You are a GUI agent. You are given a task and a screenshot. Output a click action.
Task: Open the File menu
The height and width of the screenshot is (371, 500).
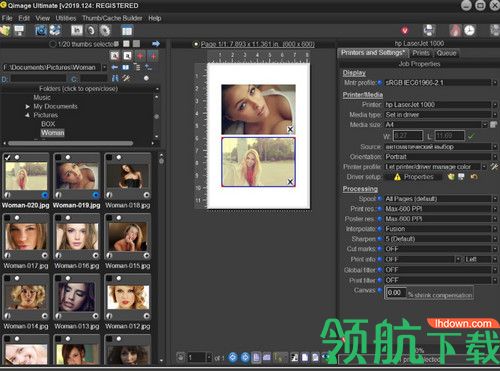tap(7, 18)
